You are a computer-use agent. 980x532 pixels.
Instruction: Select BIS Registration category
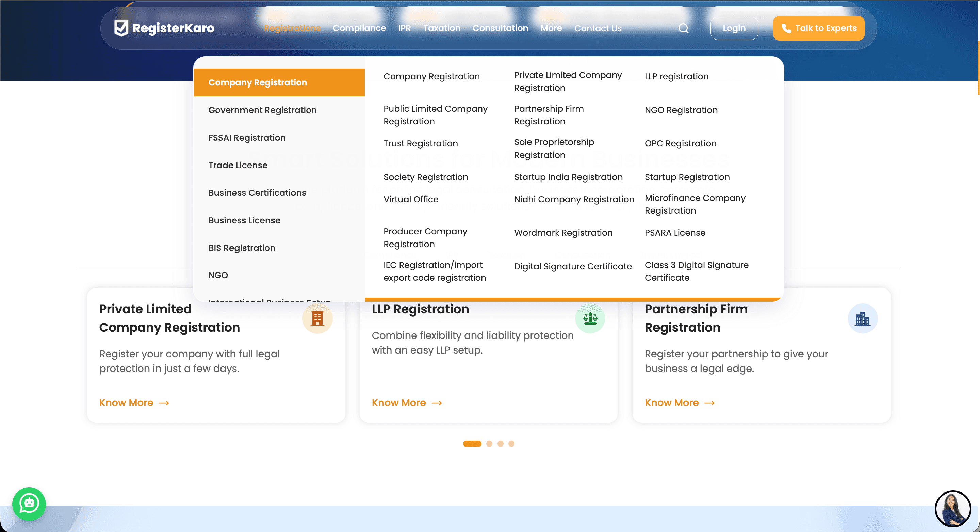[x=279, y=248]
